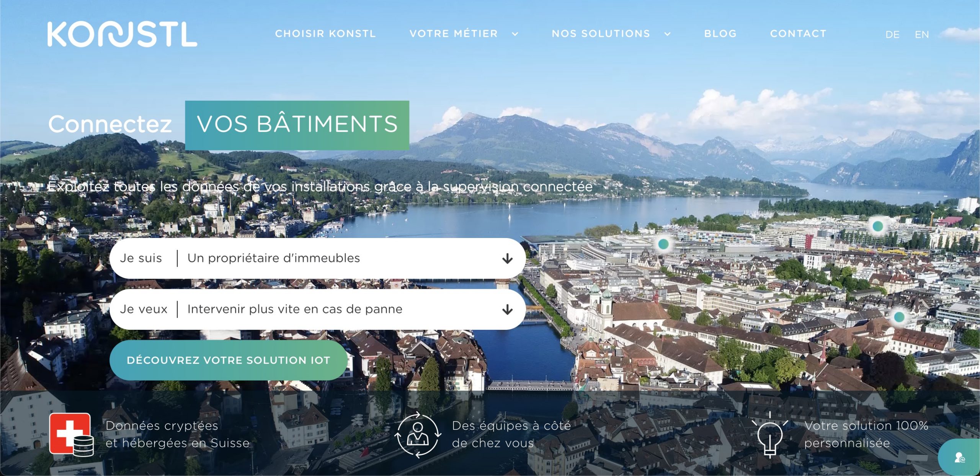Select the lower-right teal hotspot marker
Image resolution: width=980 pixels, height=476 pixels.
[x=899, y=317]
